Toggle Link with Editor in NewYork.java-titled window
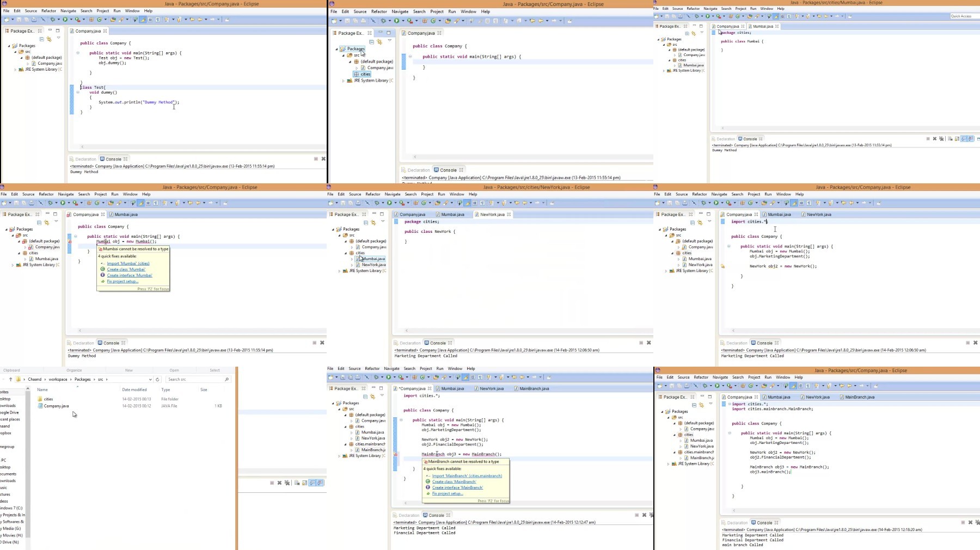 [373, 223]
